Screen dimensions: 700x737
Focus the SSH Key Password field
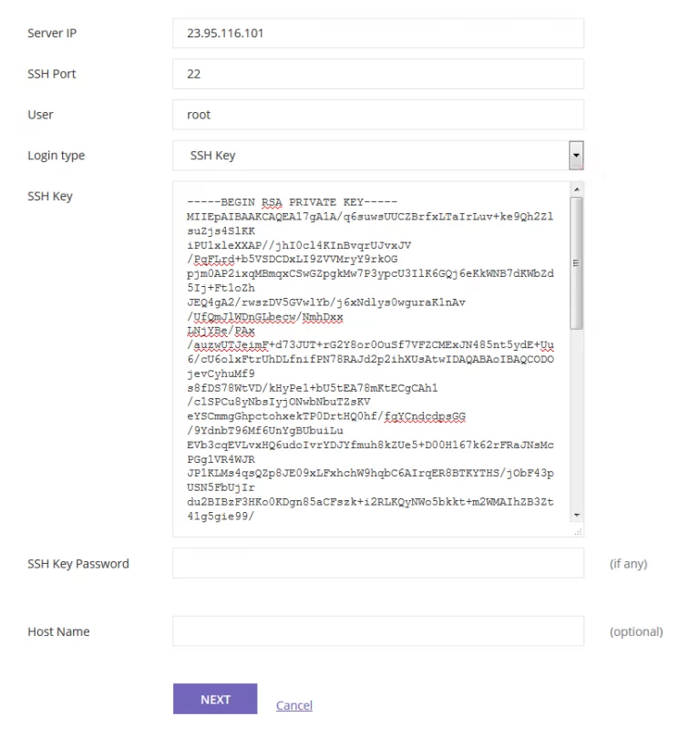click(x=378, y=563)
